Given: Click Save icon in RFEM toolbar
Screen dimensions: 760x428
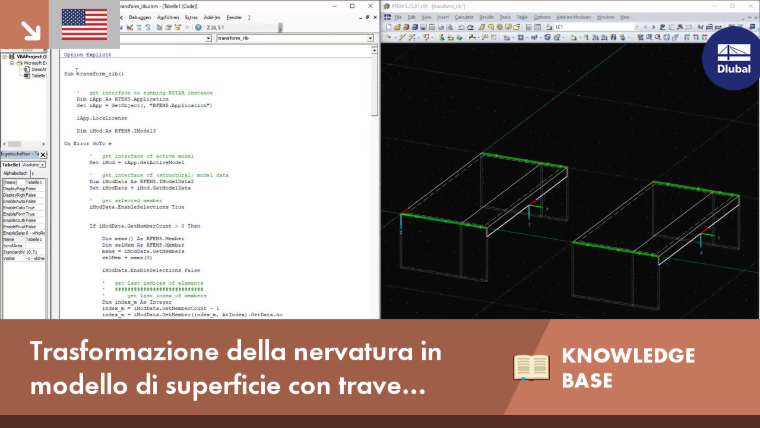Looking at the screenshot, I should [423, 27].
